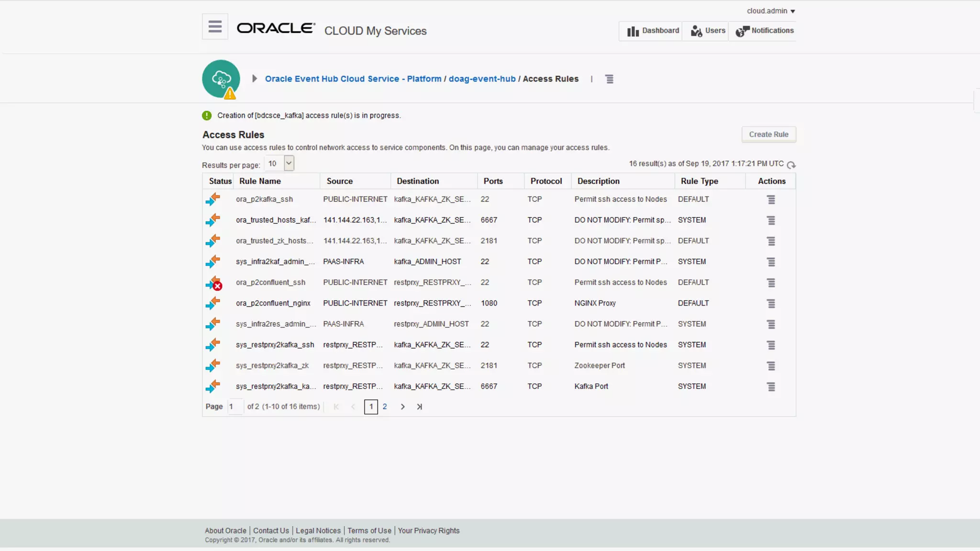Sort by Rule Type column header

click(699, 181)
